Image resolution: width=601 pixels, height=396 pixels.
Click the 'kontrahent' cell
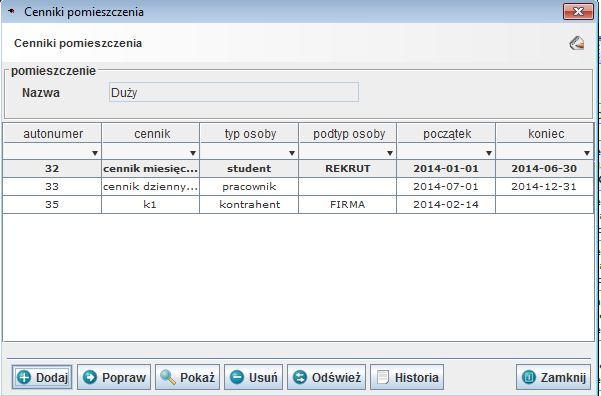coord(250,205)
